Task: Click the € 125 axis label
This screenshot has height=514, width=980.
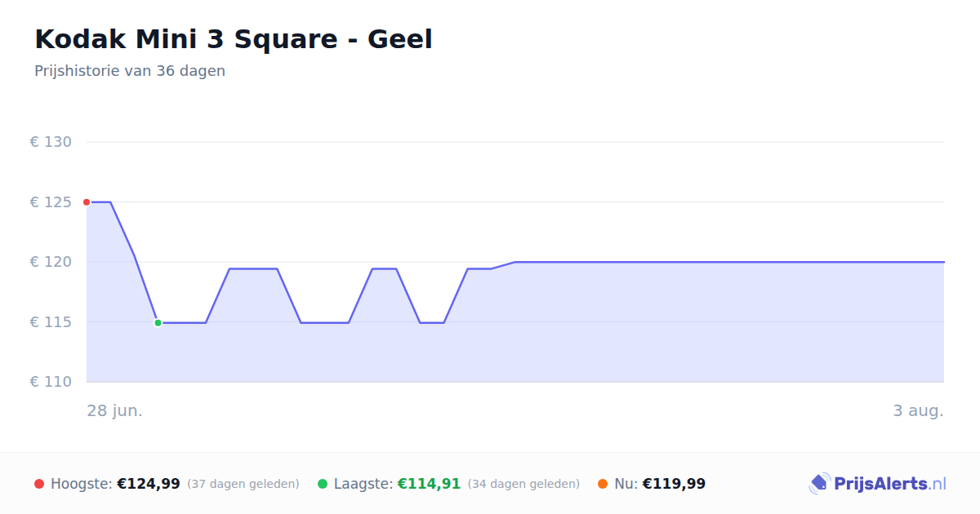Action: [x=51, y=202]
